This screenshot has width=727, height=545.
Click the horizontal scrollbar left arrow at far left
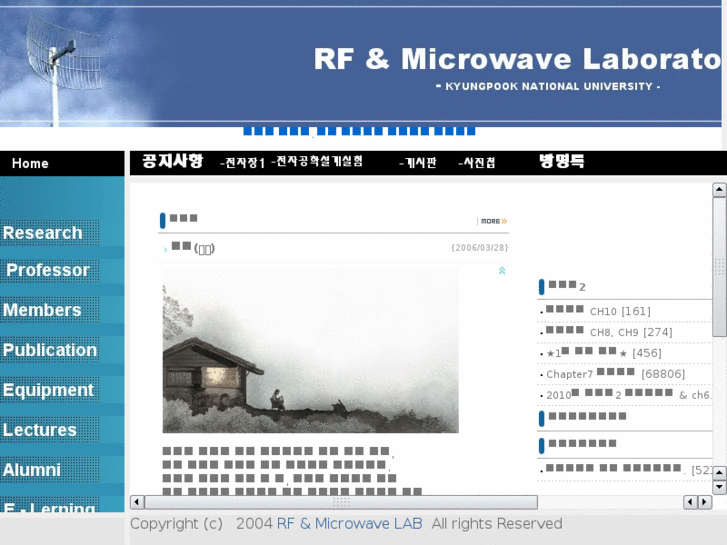[137, 502]
